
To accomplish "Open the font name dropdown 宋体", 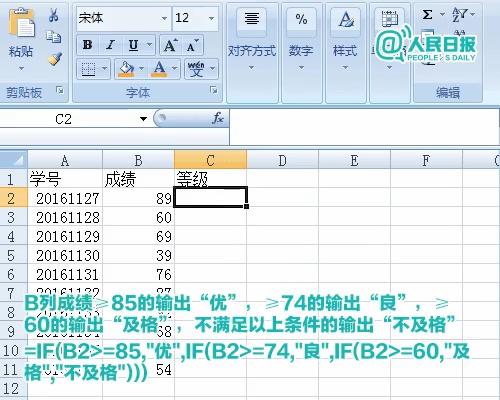I will click(165, 18).
